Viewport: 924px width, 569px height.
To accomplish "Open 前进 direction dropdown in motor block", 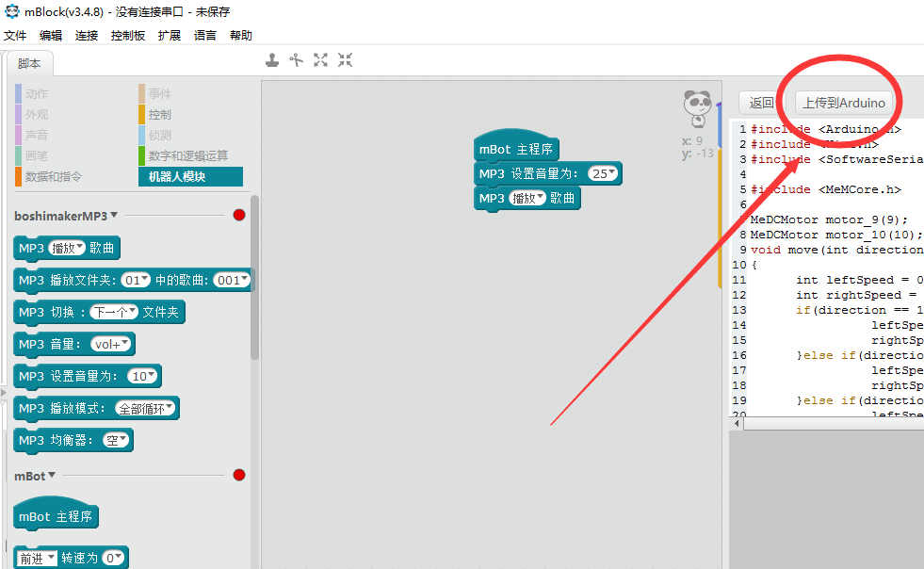I will (x=36, y=559).
